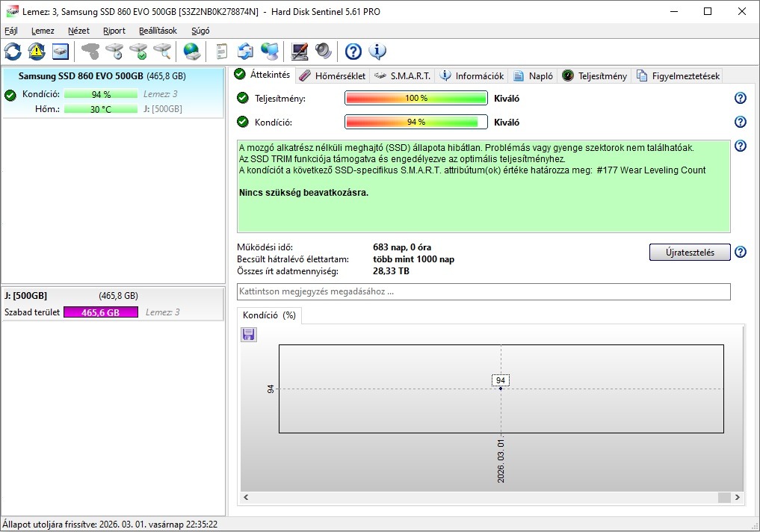Switch to the Napló tab
760x532 pixels.
pyautogui.click(x=533, y=76)
